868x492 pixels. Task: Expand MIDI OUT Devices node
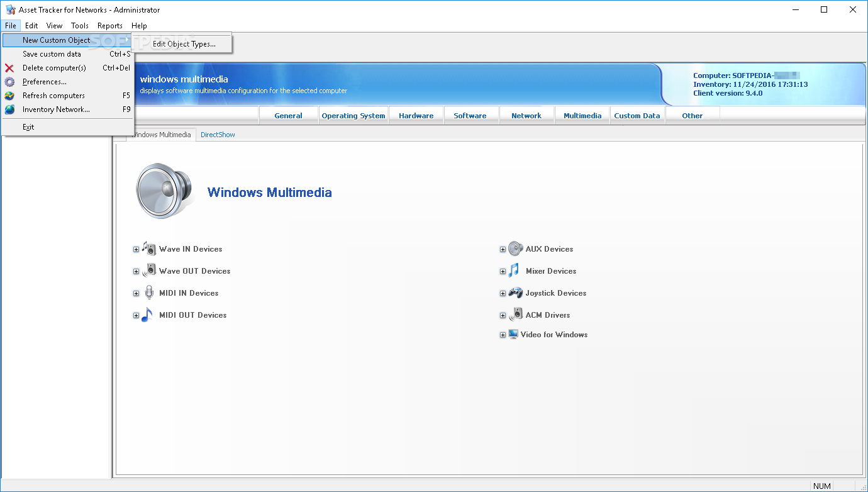click(x=136, y=316)
